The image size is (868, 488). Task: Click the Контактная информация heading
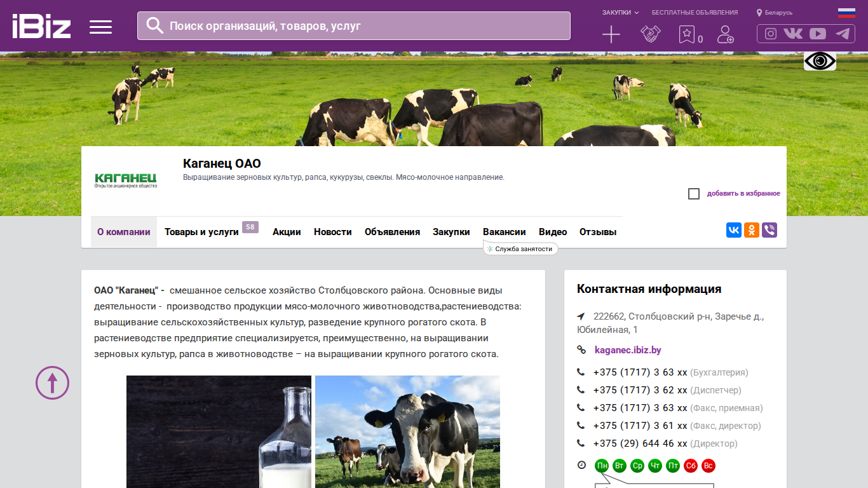pyautogui.click(x=649, y=289)
